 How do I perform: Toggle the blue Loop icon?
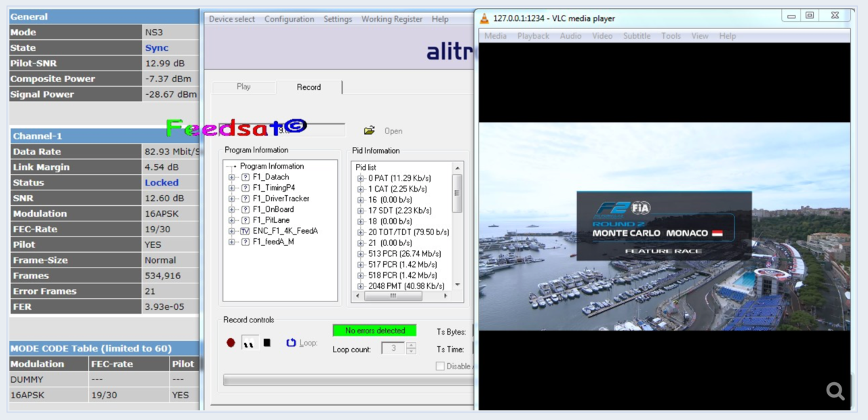(291, 343)
